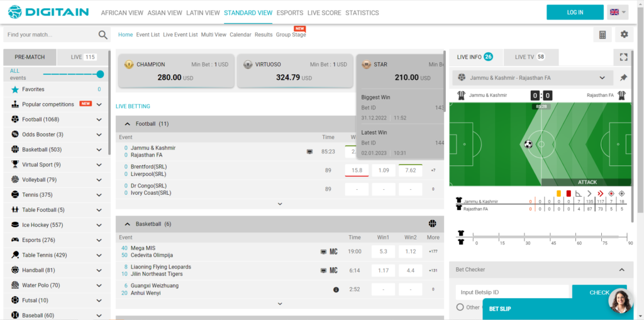Click basketball icon in Basketball section header
The width and height of the screenshot is (644, 320).
click(x=432, y=224)
